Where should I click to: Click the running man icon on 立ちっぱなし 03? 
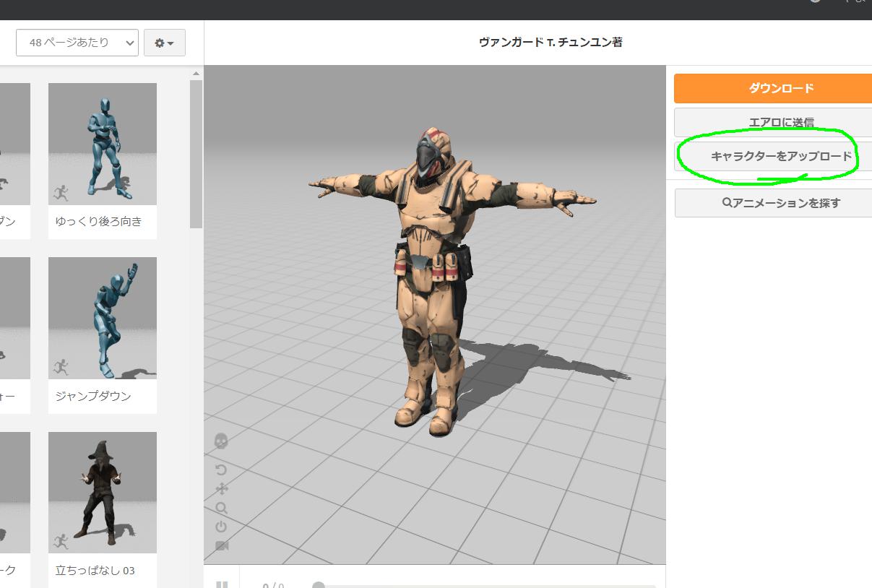61,541
